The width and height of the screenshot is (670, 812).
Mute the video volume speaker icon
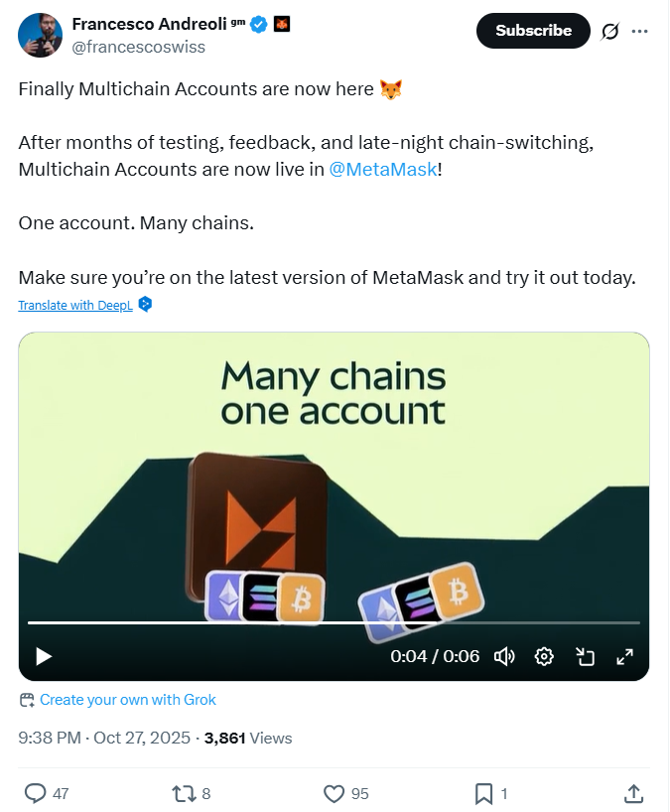(x=504, y=656)
